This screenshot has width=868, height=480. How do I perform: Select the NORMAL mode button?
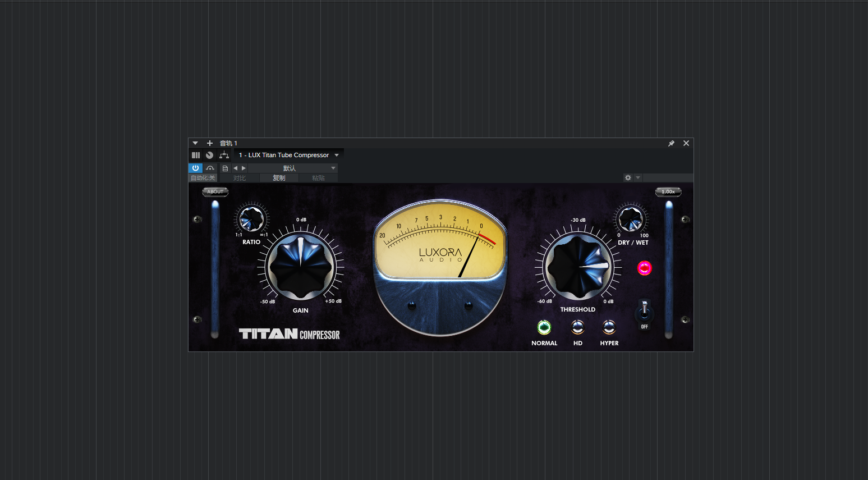(544, 327)
